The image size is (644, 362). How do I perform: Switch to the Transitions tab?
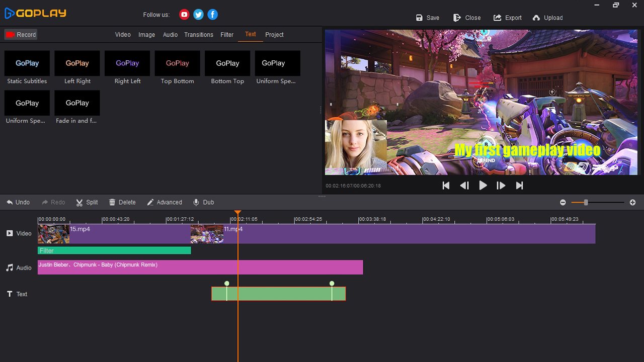199,35
